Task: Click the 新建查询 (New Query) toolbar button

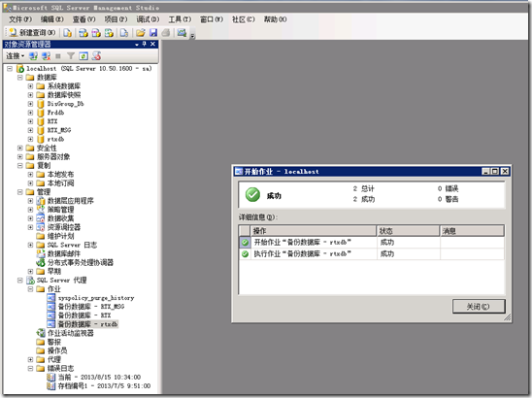Action: [32, 33]
